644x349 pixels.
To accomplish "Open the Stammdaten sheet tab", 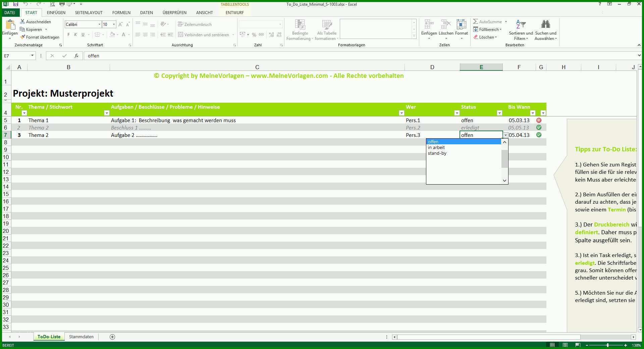I will (81, 337).
